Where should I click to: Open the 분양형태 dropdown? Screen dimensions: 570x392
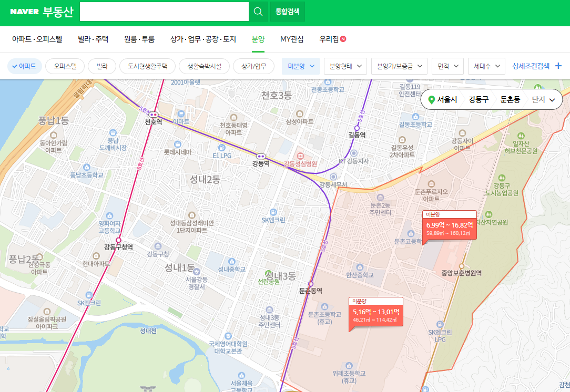coord(345,66)
